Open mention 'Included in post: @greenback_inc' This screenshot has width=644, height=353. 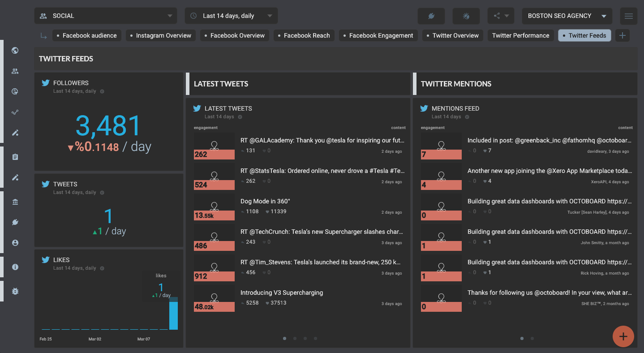coord(550,140)
